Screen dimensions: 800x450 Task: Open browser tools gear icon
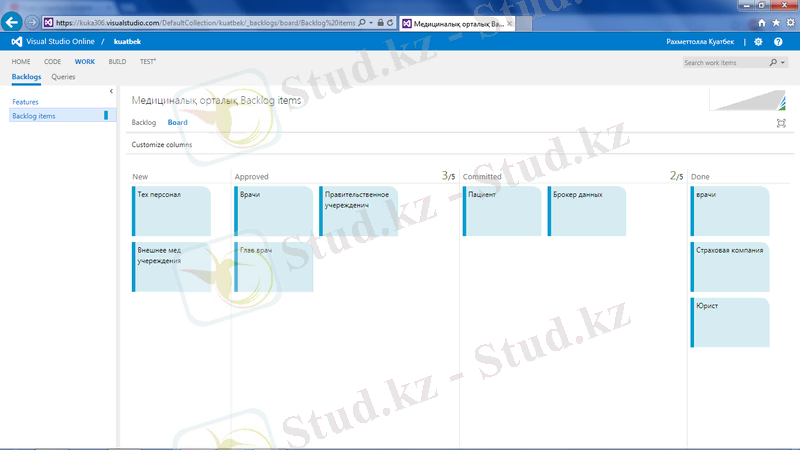point(790,23)
